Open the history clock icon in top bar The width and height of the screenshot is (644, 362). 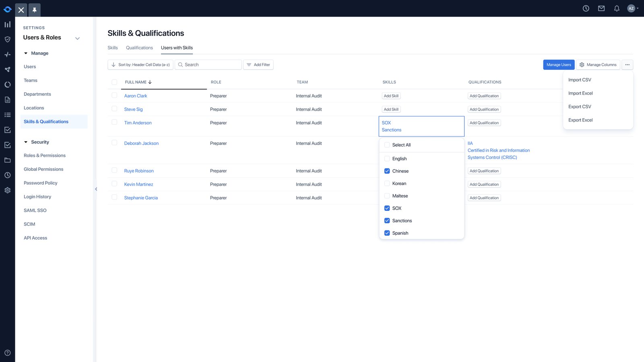click(586, 8)
